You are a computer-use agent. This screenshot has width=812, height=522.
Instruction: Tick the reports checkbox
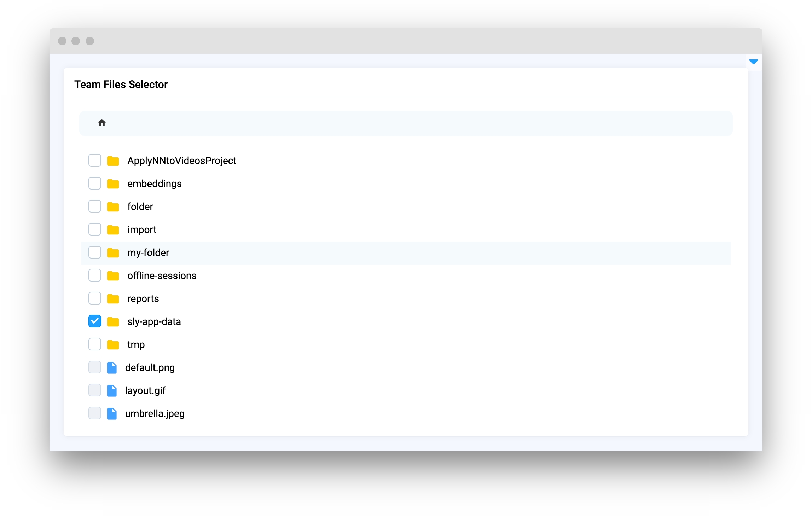[x=95, y=298]
